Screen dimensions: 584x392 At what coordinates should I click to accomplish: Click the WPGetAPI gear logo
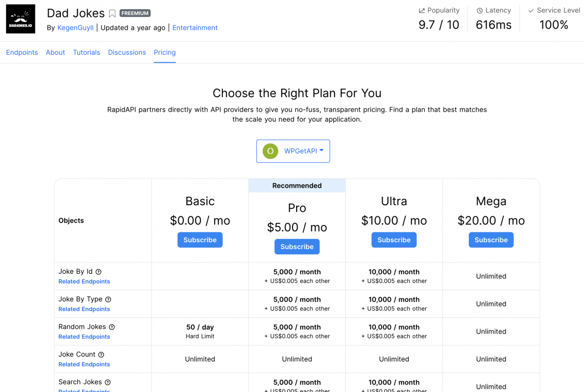270,151
